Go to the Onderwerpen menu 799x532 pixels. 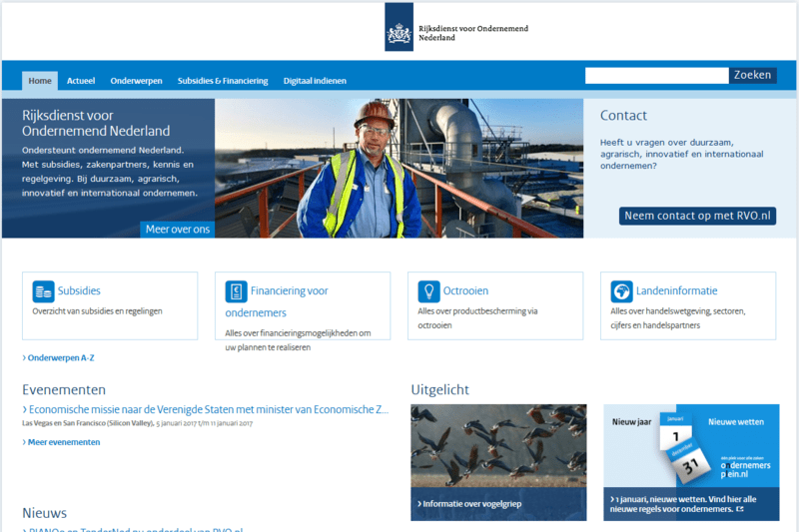(x=136, y=81)
